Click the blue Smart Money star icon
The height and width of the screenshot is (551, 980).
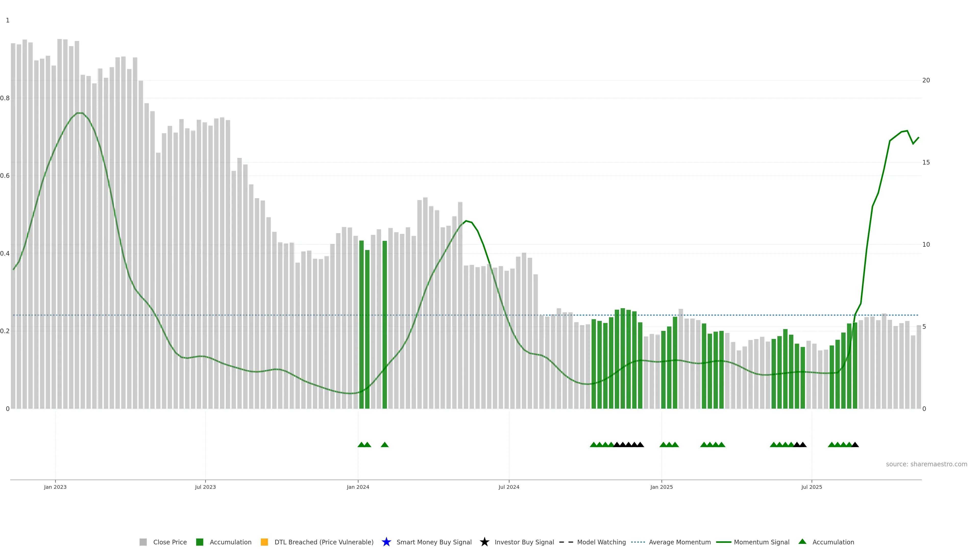[x=386, y=542]
